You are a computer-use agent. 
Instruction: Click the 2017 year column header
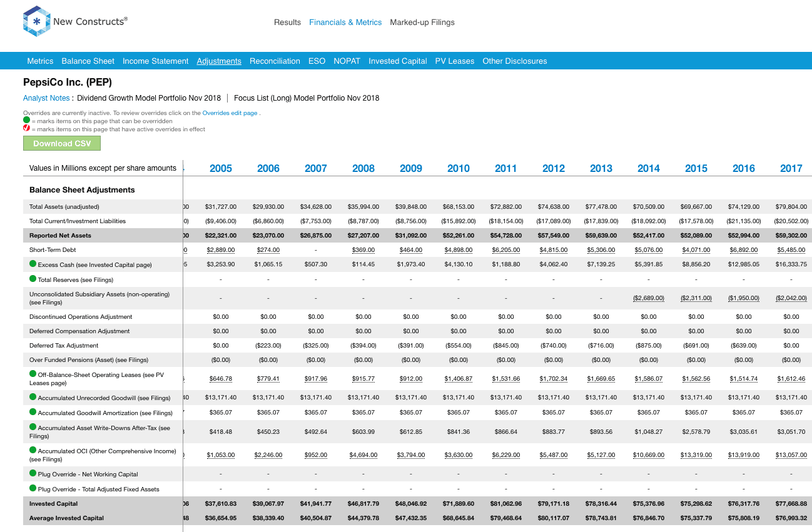791,168
